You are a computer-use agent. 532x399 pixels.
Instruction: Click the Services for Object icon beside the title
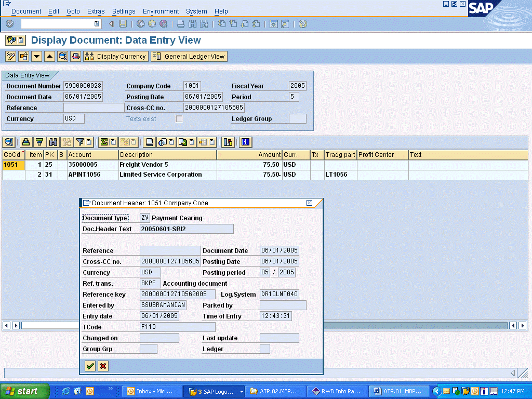pyautogui.click(x=11, y=40)
